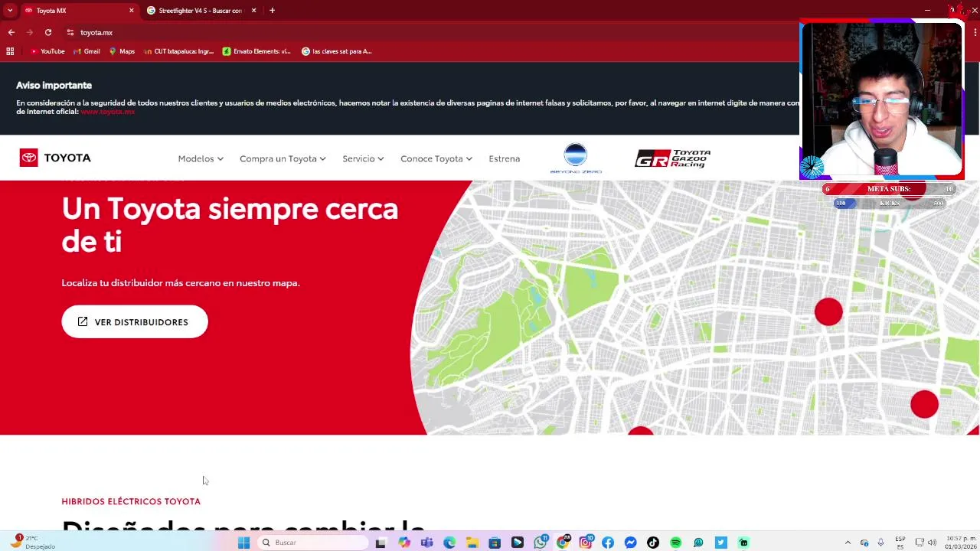This screenshot has width=980, height=551.
Task: Open Microsoft Edge from the taskbar
Action: pyautogui.click(x=449, y=543)
